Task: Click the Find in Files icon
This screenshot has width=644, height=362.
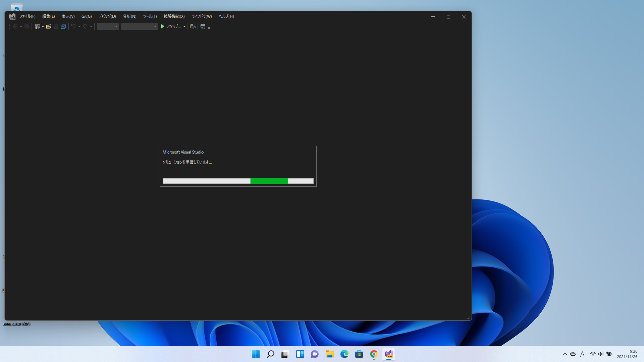Action: (193, 26)
